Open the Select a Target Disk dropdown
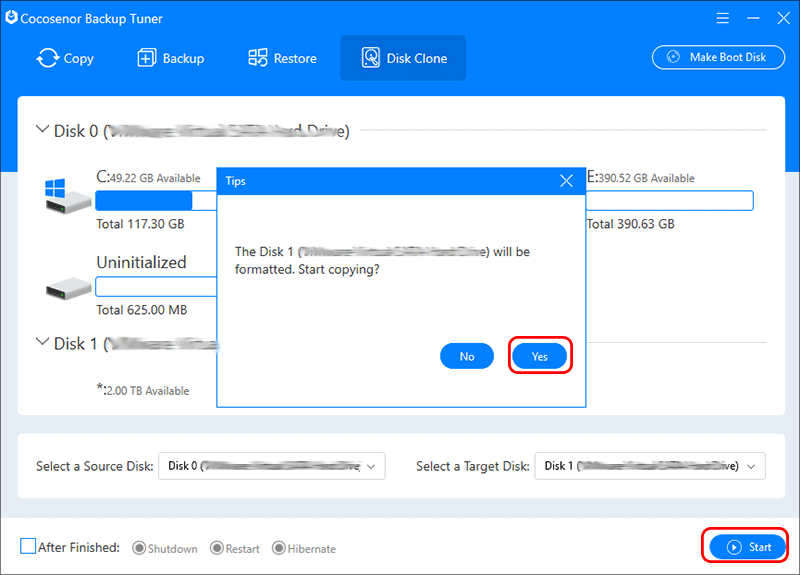This screenshot has height=575, width=800. [650, 466]
